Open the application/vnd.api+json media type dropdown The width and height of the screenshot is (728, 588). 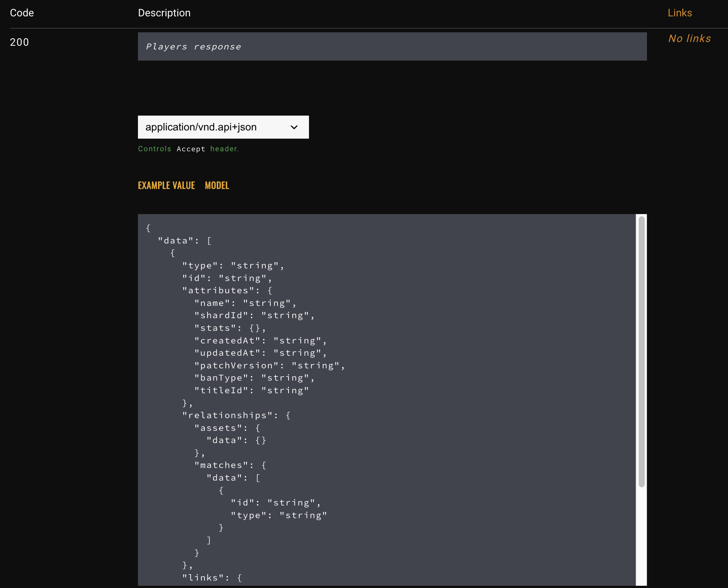pyautogui.click(x=223, y=127)
